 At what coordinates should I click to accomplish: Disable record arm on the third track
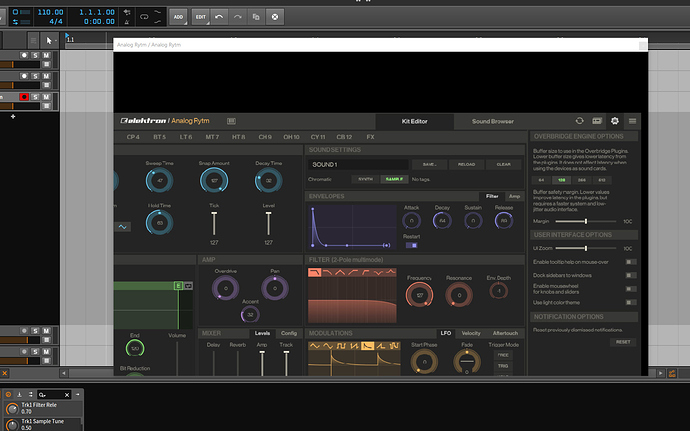[24, 97]
